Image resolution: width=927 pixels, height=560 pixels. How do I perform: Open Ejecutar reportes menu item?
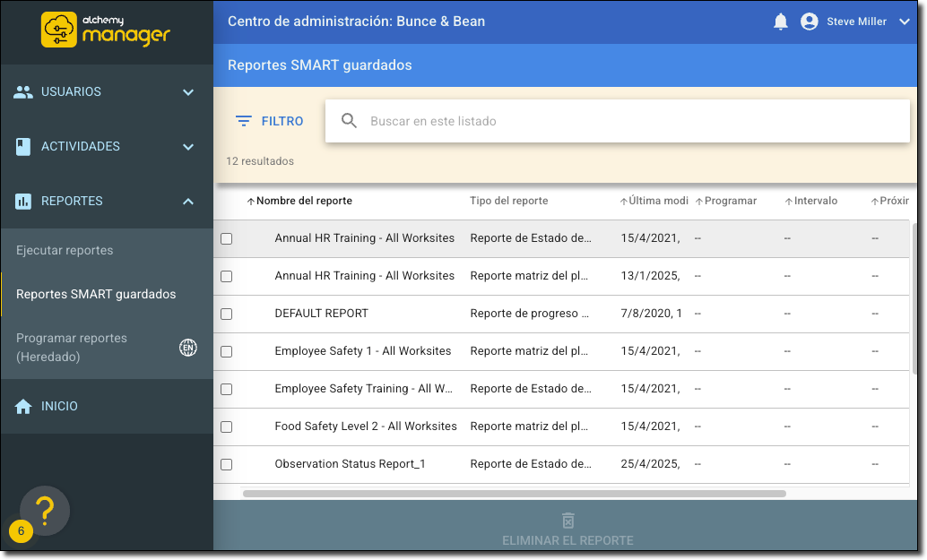[x=65, y=250]
